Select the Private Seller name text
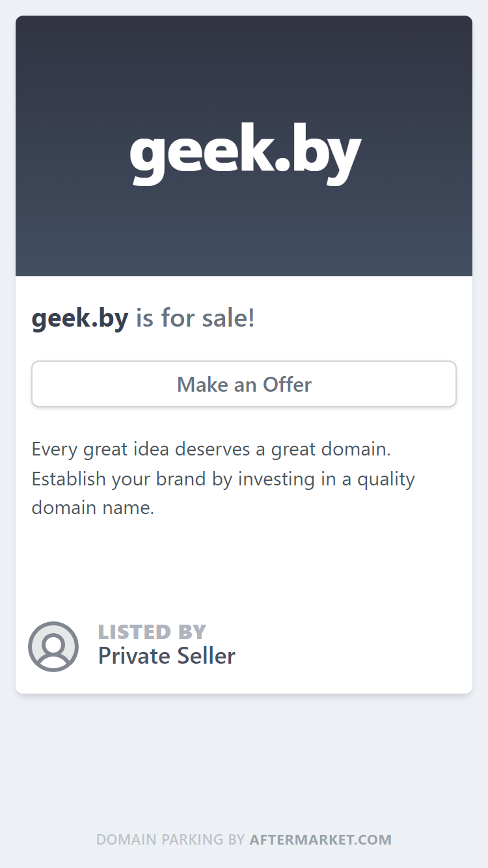The height and width of the screenshot is (868, 488). [167, 656]
